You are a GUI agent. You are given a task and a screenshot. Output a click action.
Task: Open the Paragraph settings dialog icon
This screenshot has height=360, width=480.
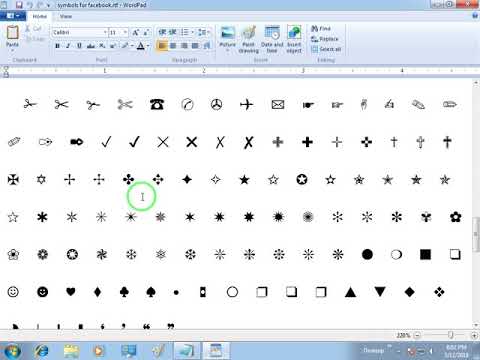click(x=207, y=46)
